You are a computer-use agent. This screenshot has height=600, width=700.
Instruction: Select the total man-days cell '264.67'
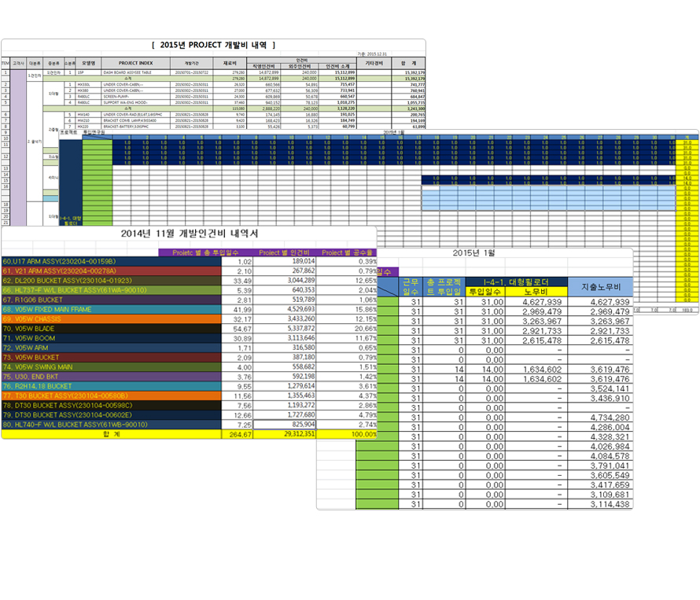(237, 434)
